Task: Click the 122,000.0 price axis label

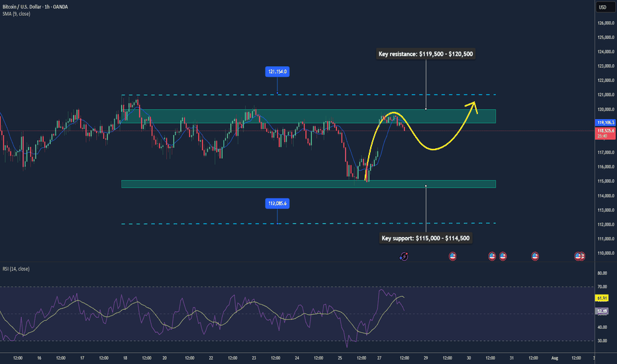Action: 606,80
